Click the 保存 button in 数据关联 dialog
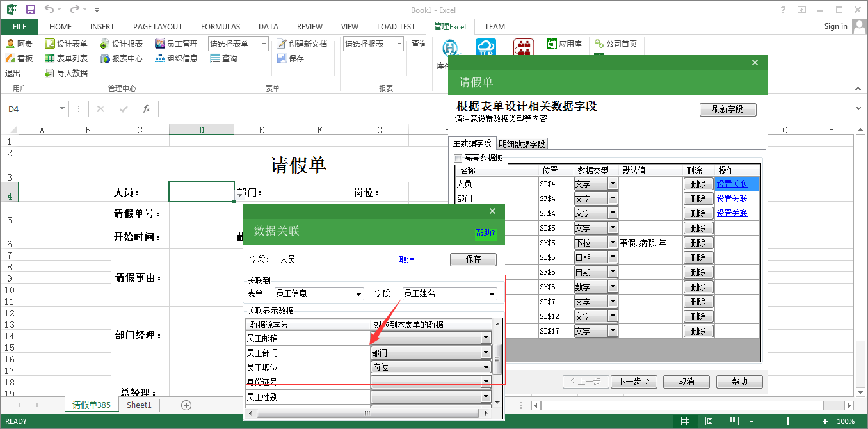 coord(474,259)
